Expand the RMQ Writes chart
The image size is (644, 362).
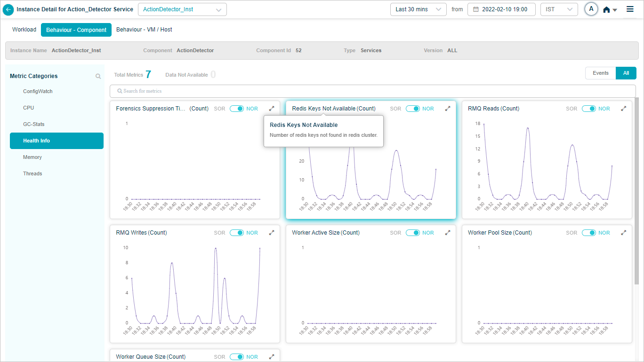pyautogui.click(x=272, y=233)
